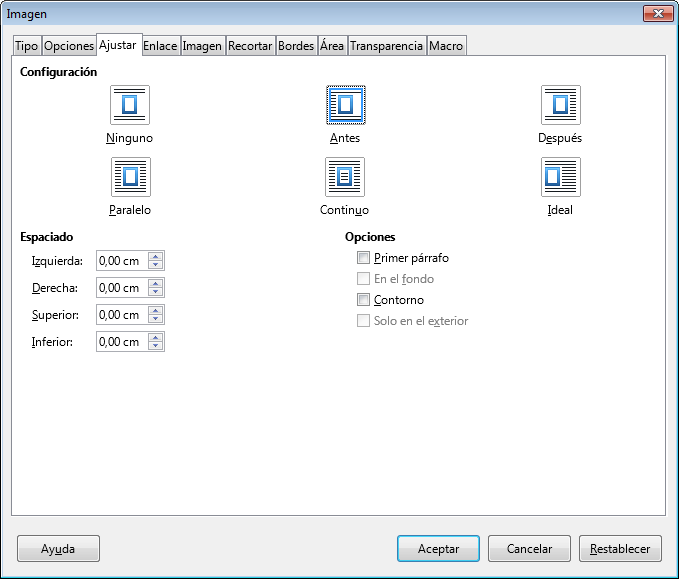Increase the Izquierda spacing value
Image resolution: width=679 pixels, height=579 pixels.
pos(155,256)
